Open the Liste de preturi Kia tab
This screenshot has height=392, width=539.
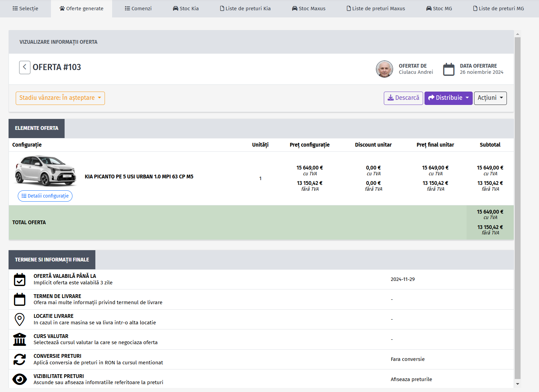pos(245,9)
